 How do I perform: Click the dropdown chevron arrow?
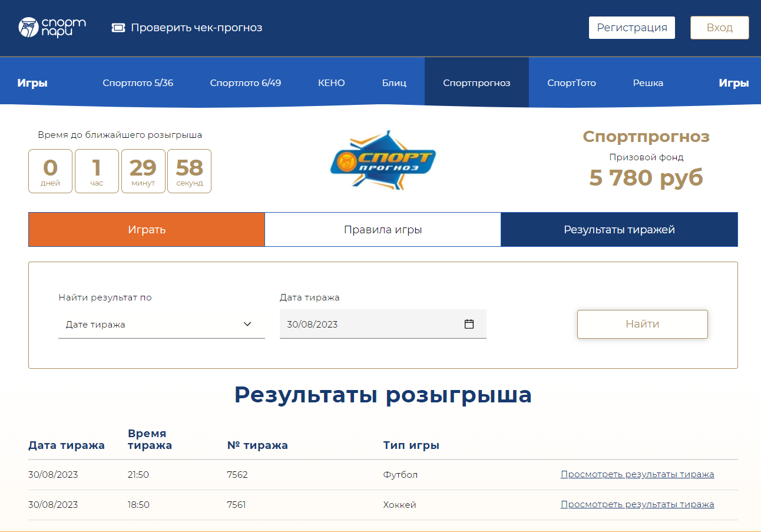[x=247, y=324]
